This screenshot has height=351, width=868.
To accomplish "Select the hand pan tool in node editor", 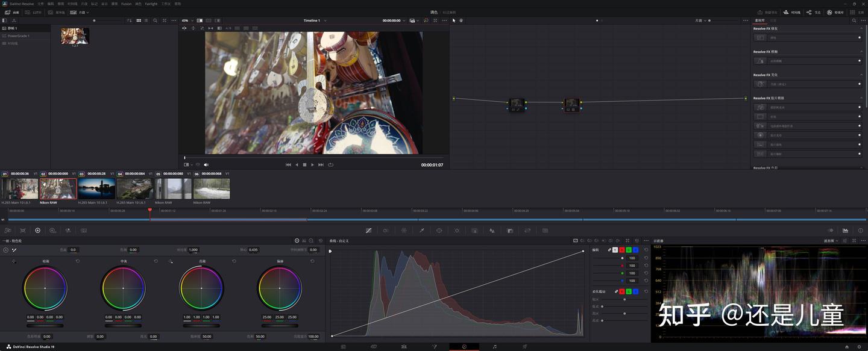I will (x=461, y=20).
